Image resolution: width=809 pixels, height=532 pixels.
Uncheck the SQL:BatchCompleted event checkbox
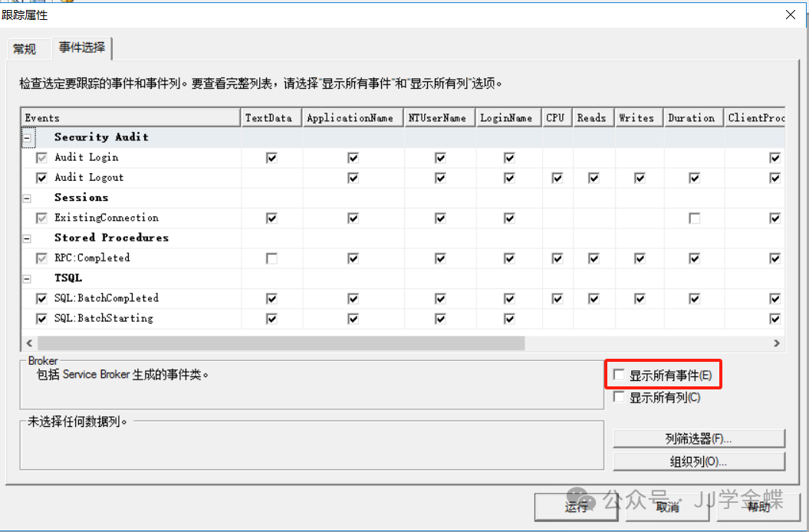pos(41,299)
